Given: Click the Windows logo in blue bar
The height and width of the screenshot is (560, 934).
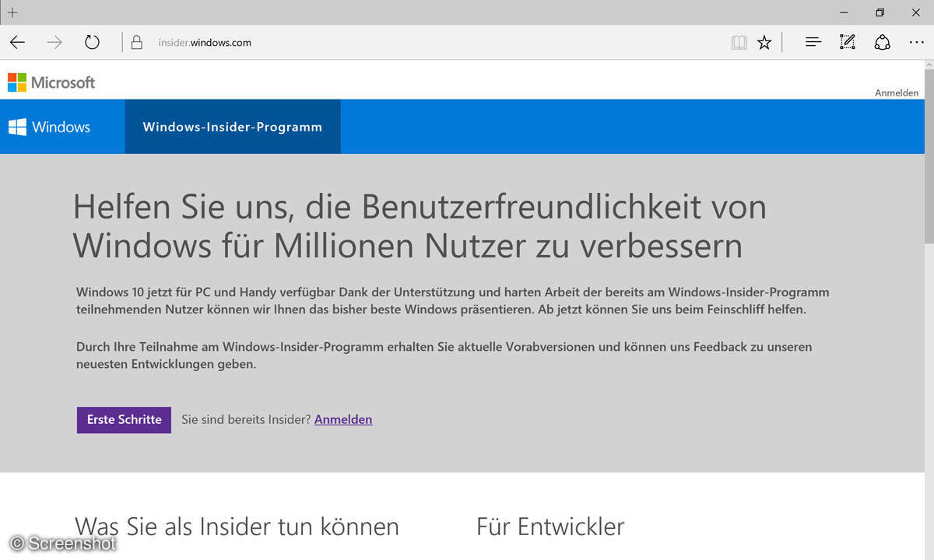Looking at the screenshot, I should click(x=49, y=127).
